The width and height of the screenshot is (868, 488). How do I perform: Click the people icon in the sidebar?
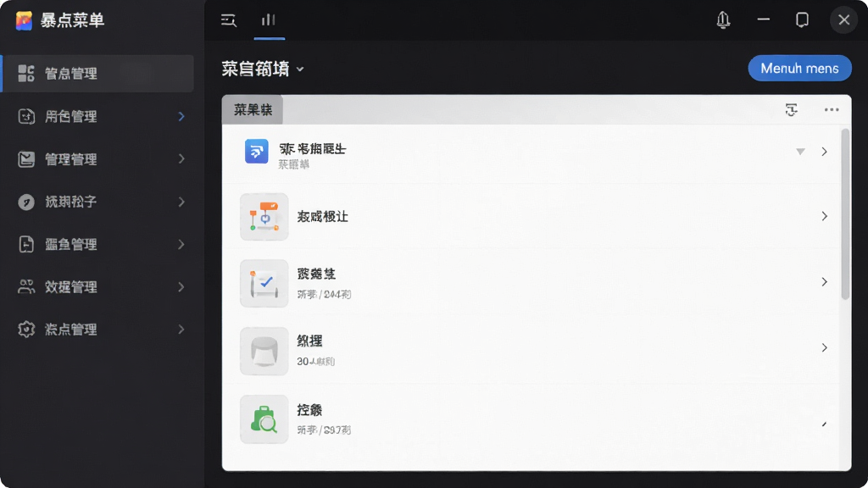26,286
